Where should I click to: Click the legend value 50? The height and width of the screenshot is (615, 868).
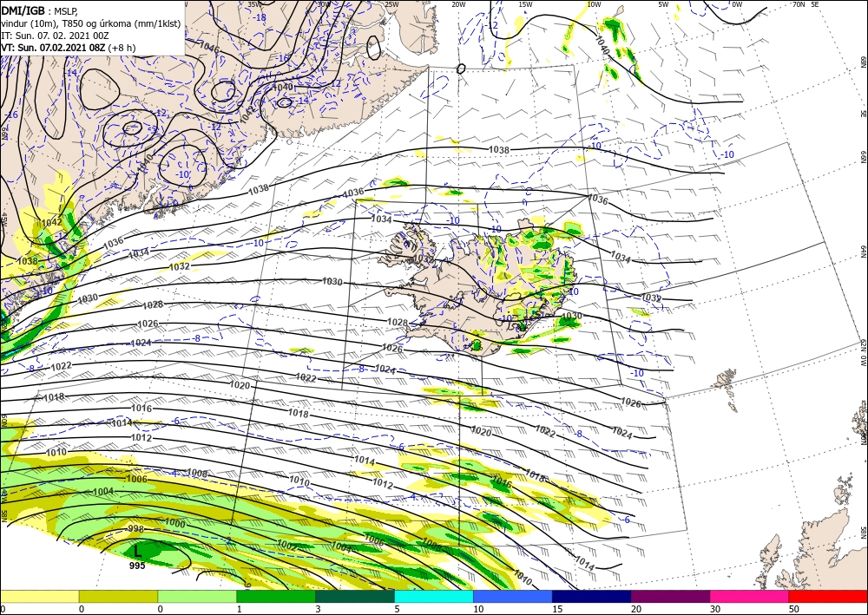794,610
